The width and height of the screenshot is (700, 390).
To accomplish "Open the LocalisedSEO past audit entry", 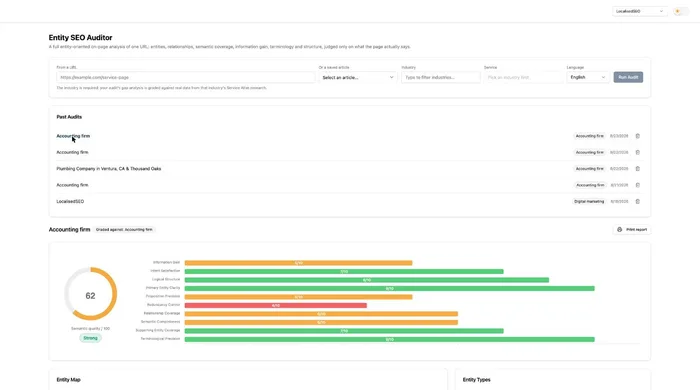I will [x=70, y=201].
